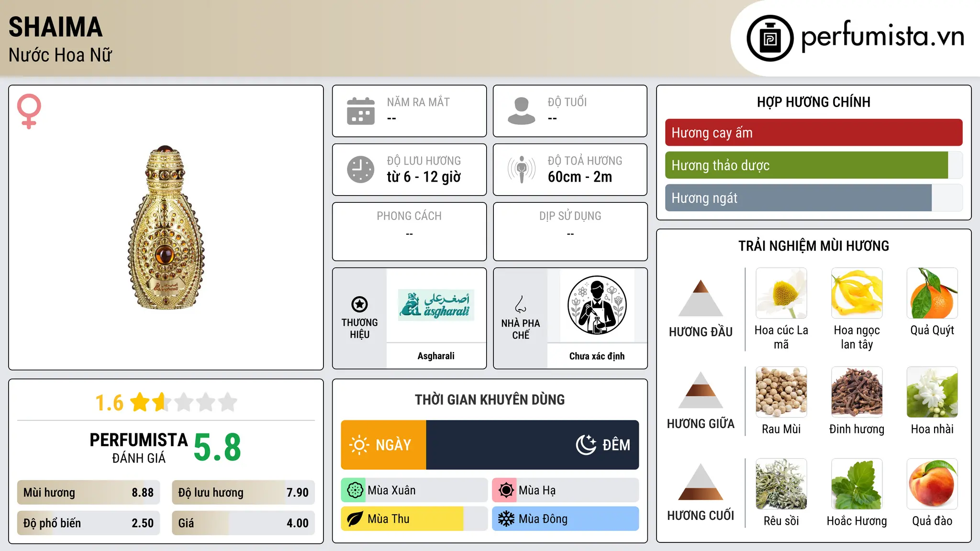Screen dimensions: 980x551
Task: Click the yellow star rating icons
Action: click(184, 402)
